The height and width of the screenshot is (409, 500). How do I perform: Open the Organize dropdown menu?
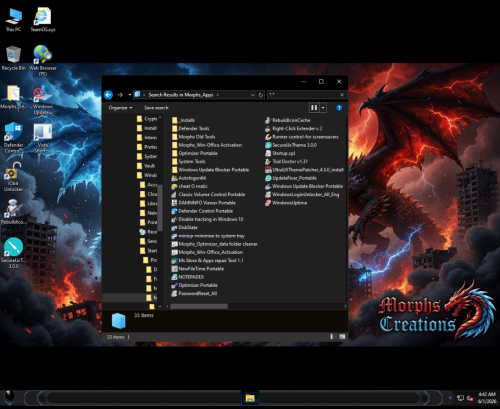(120, 108)
